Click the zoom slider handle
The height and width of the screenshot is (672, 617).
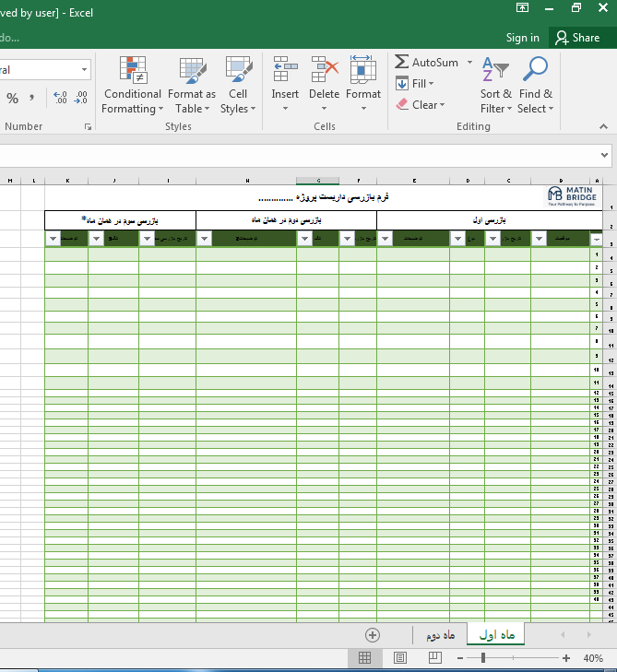point(483,658)
